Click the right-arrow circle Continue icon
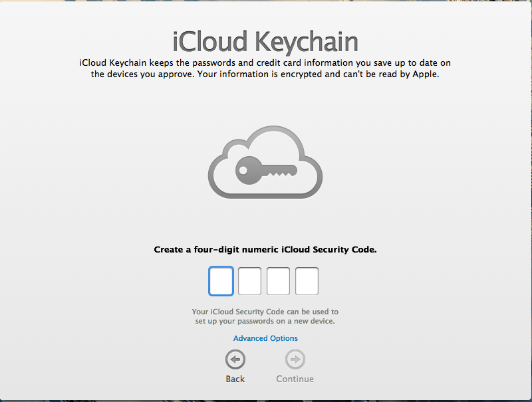 (x=295, y=359)
